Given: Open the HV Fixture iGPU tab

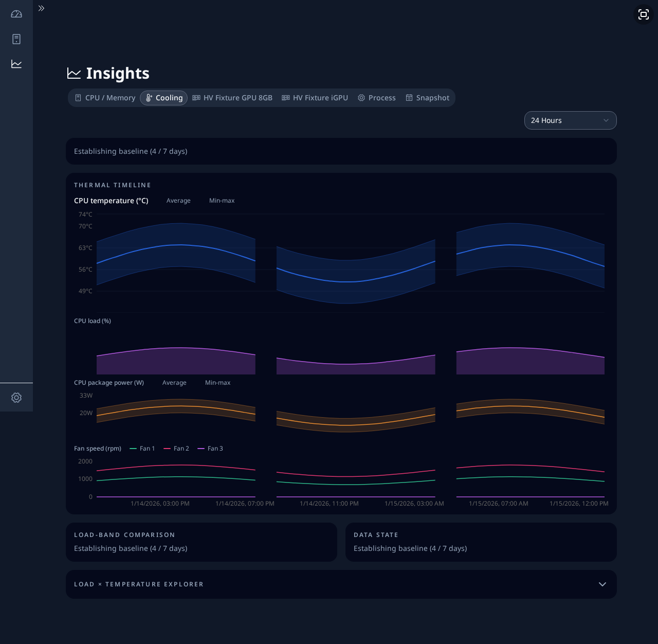Looking at the screenshot, I should 315,98.
